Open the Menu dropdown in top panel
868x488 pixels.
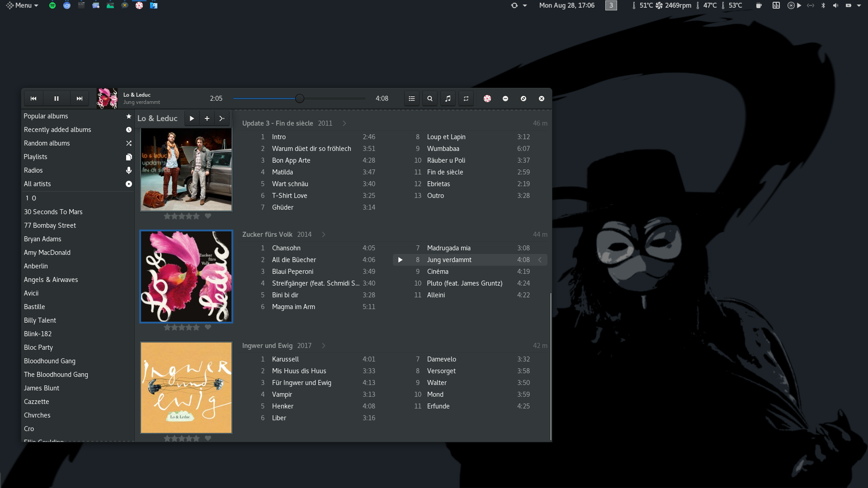coord(23,5)
